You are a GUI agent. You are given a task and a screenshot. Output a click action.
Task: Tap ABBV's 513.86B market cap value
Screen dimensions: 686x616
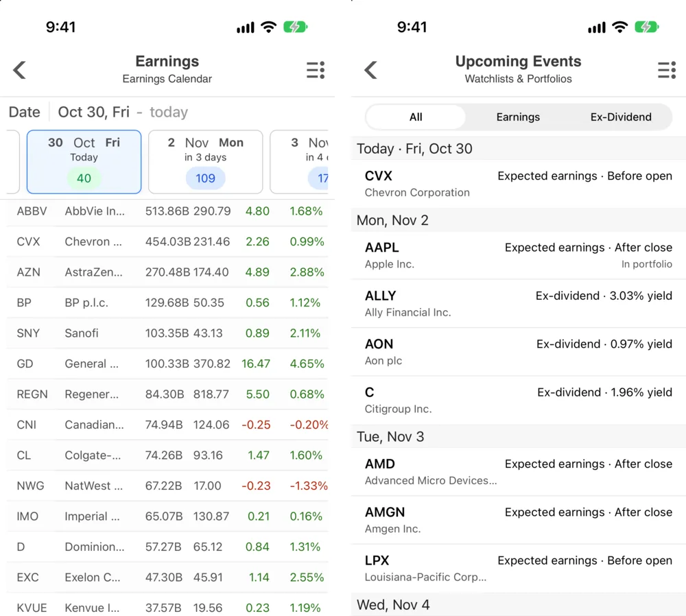click(167, 211)
